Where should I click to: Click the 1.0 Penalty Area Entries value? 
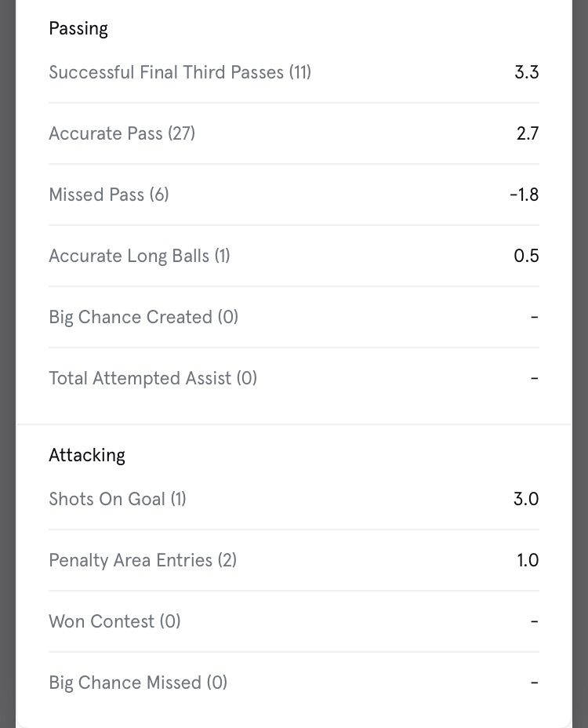(x=528, y=561)
